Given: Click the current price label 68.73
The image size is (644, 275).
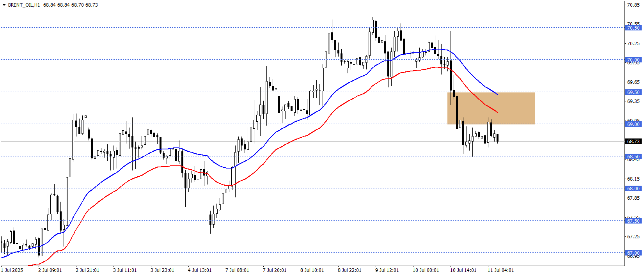Looking at the screenshot, I should (x=633, y=141).
